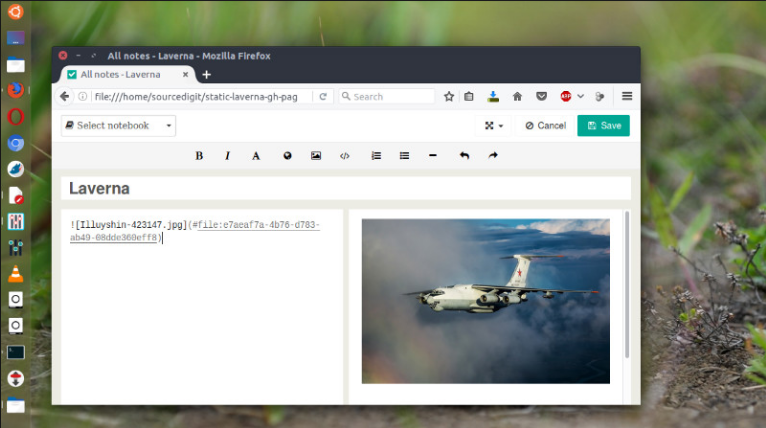This screenshot has width=766, height=428.
Task: Focus the Firefox Search box
Action: pos(387,96)
